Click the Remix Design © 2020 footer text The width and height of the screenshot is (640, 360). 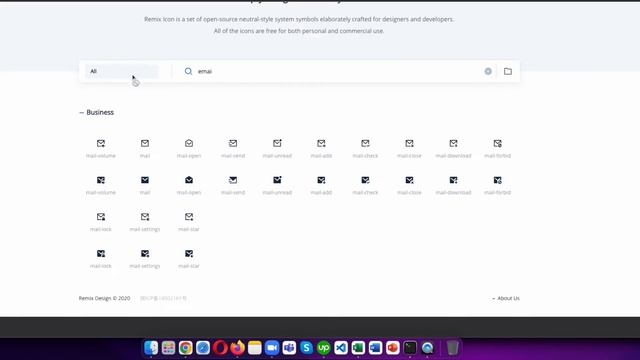(104, 298)
